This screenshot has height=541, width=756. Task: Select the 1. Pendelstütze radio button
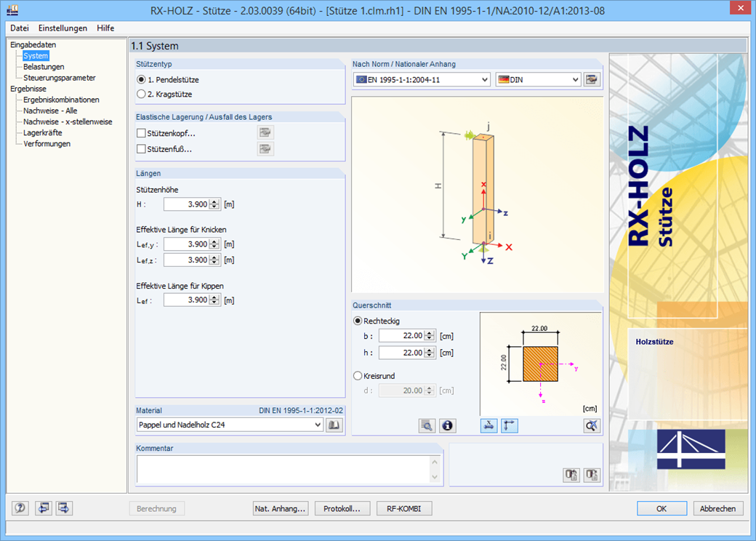coord(141,79)
